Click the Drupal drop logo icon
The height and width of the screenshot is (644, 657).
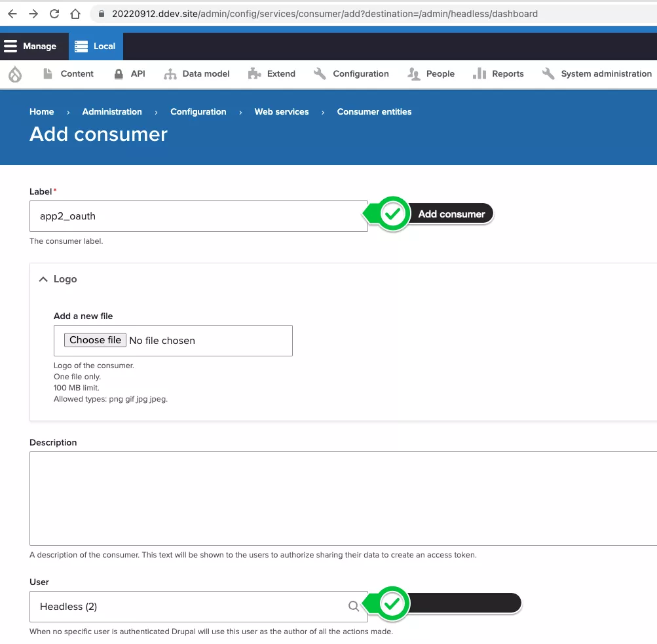pos(15,74)
